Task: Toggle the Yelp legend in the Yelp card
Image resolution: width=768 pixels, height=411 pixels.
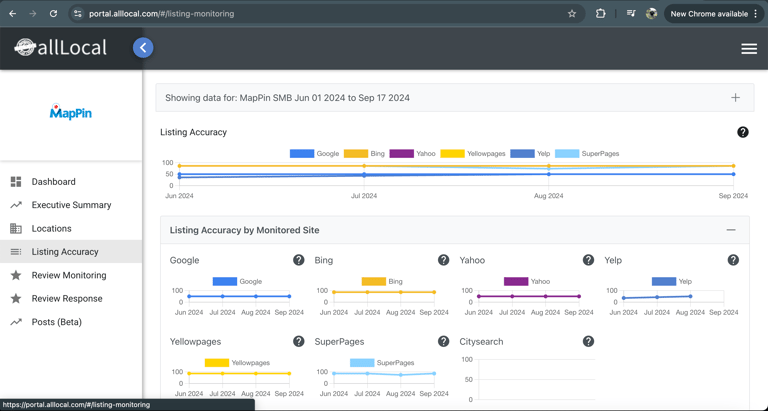Action: (672, 282)
